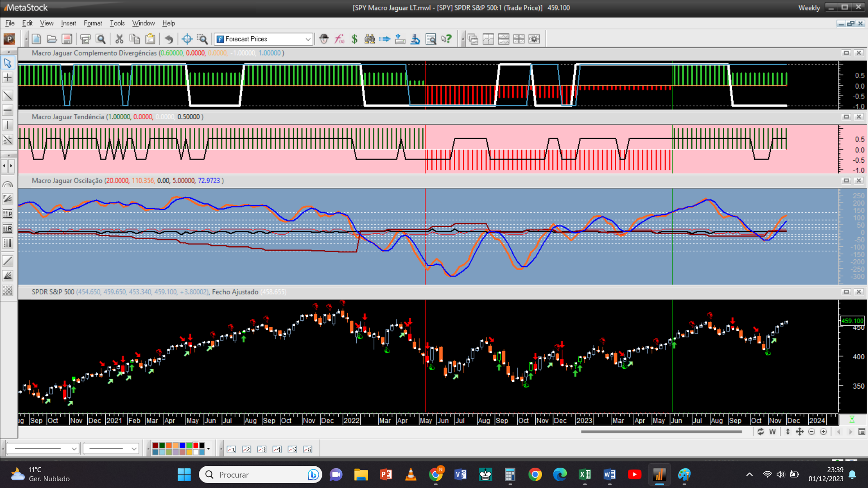Click the zoom out minus icon
Image resolution: width=868 pixels, height=488 pixels.
click(x=811, y=432)
